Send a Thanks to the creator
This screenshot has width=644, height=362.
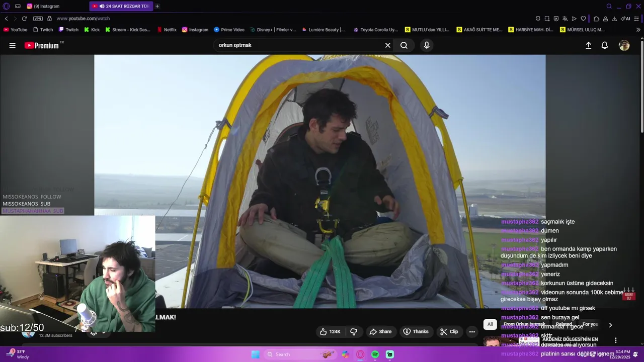(x=416, y=332)
